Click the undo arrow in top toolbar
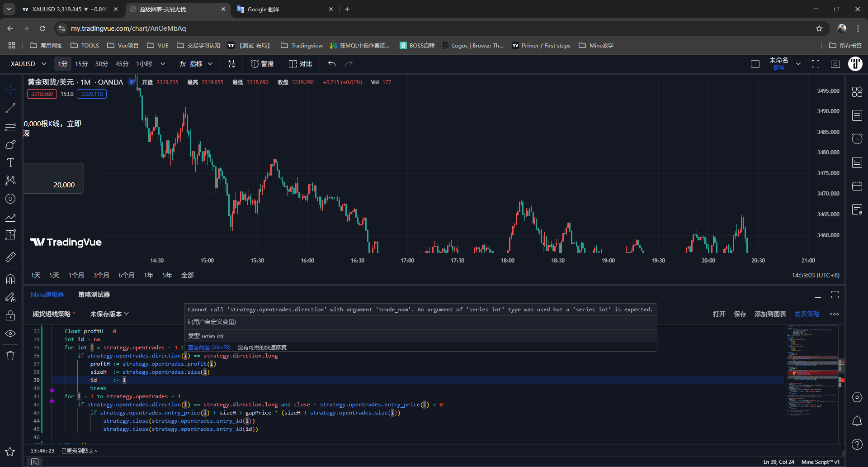Screen dimensions: 868x467 pyautogui.click(x=332, y=64)
